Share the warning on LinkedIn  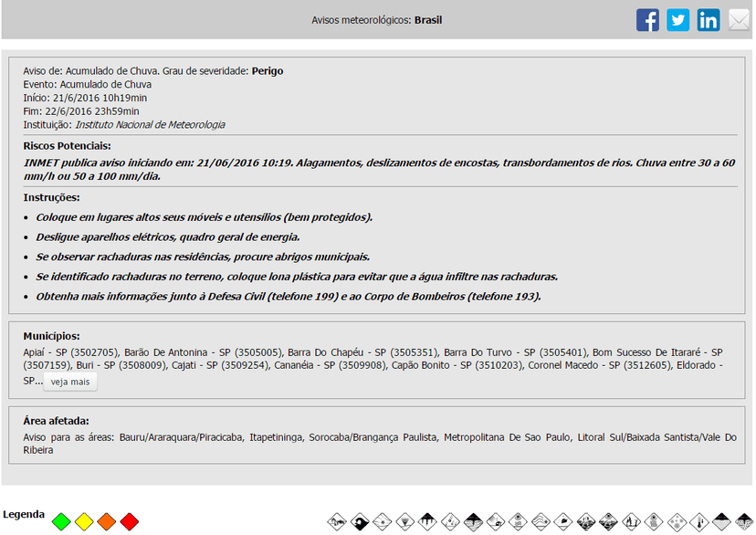click(709, 20)
